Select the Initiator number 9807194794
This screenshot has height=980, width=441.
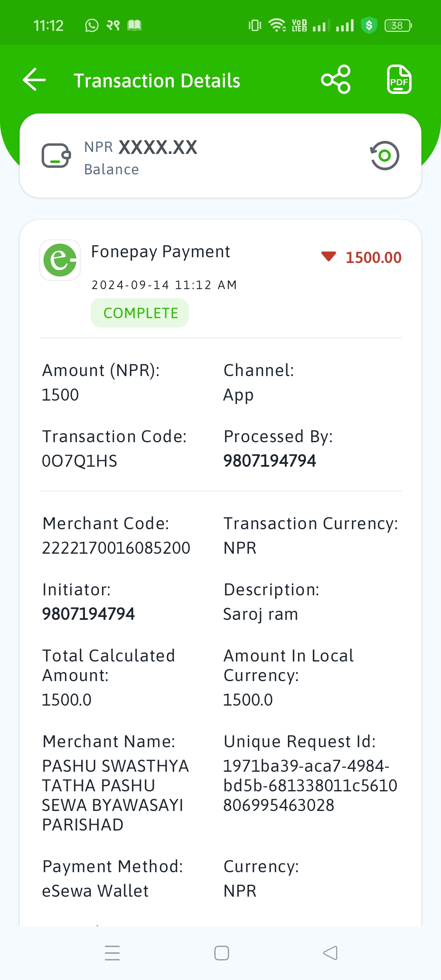tap(89, 614)
